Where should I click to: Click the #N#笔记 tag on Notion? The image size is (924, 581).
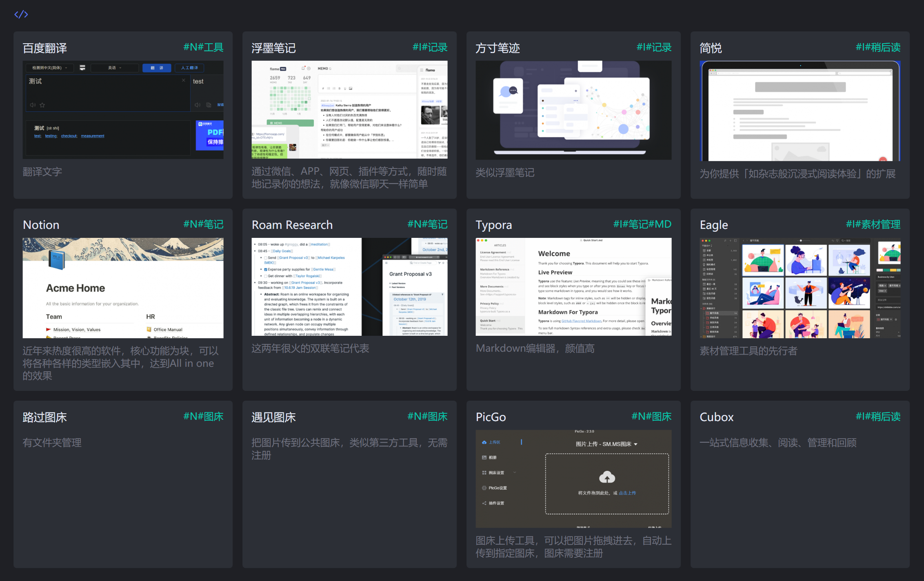[203, 224]
